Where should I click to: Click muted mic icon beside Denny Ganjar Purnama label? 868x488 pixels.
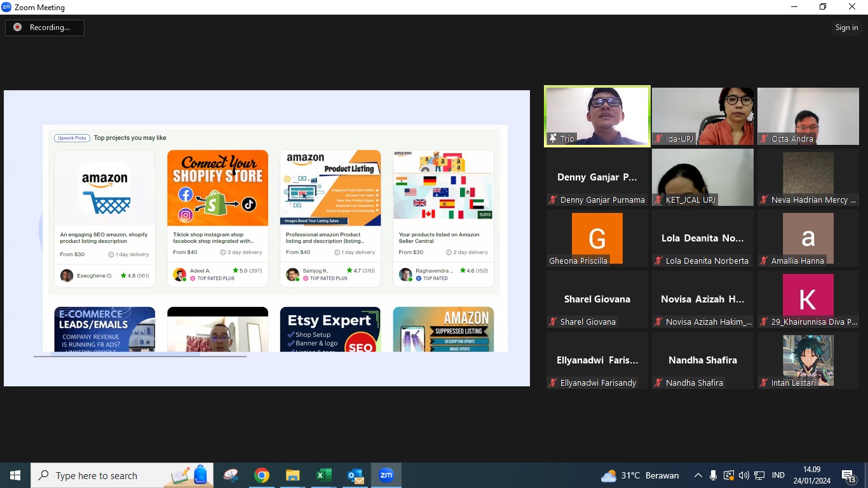coord(553,200)
